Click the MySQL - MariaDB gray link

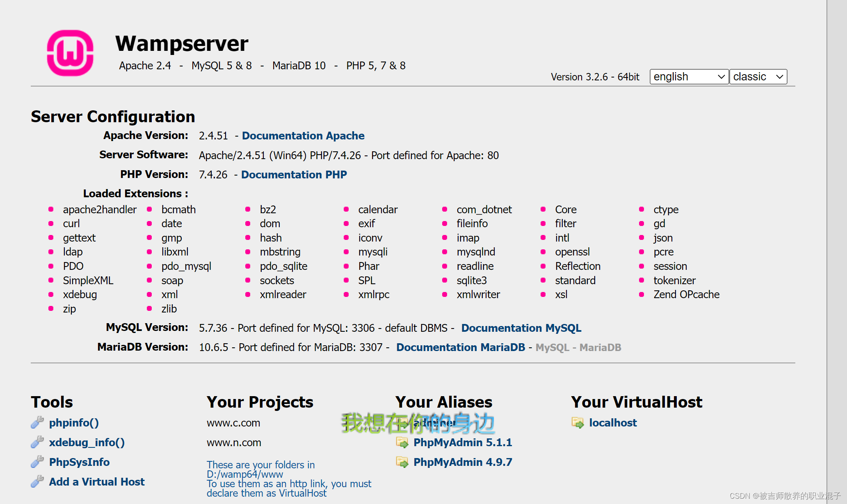click(x=578, y=347)
